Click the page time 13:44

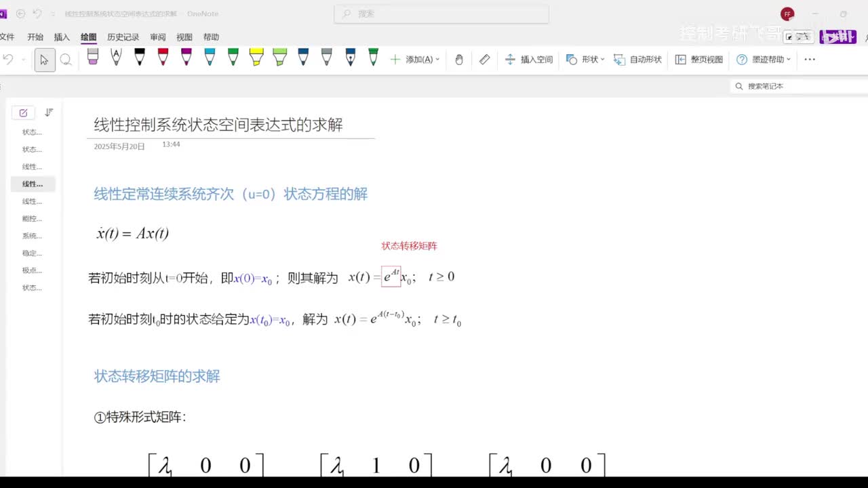pos(171,144)
